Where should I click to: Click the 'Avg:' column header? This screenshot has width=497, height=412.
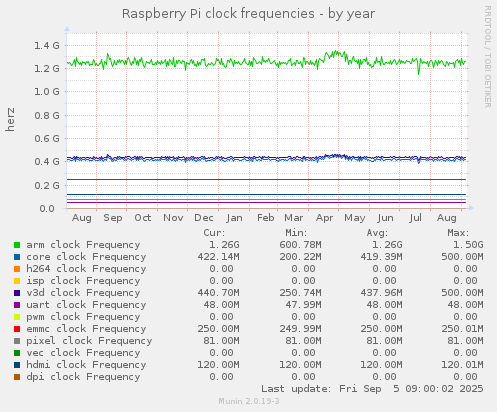tap(377, 233)
